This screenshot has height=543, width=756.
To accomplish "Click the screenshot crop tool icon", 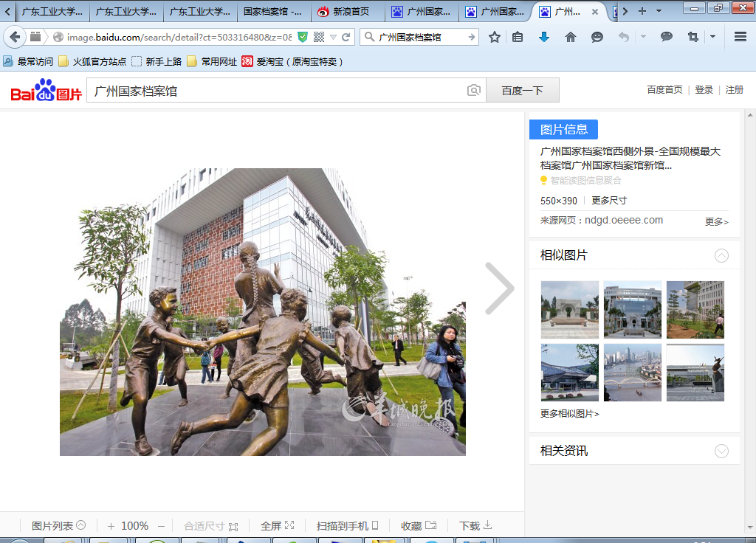I will pos(693,37).
